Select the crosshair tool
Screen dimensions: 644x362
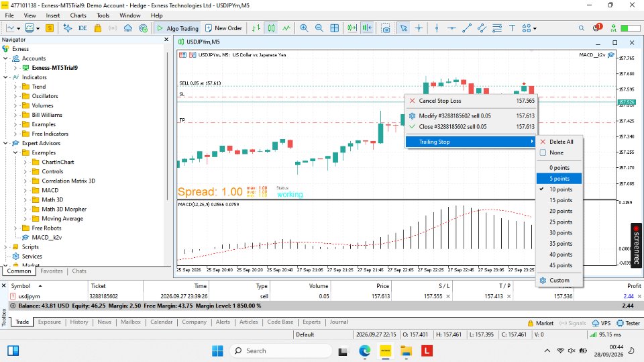[419, 28]
